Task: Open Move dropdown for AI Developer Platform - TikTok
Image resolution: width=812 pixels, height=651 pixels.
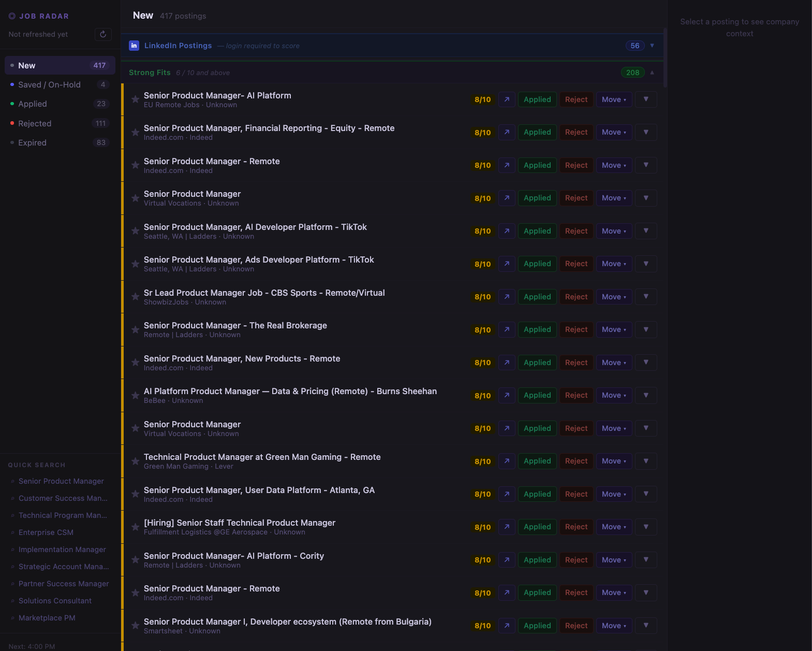Action: click(x=614, y=231)
